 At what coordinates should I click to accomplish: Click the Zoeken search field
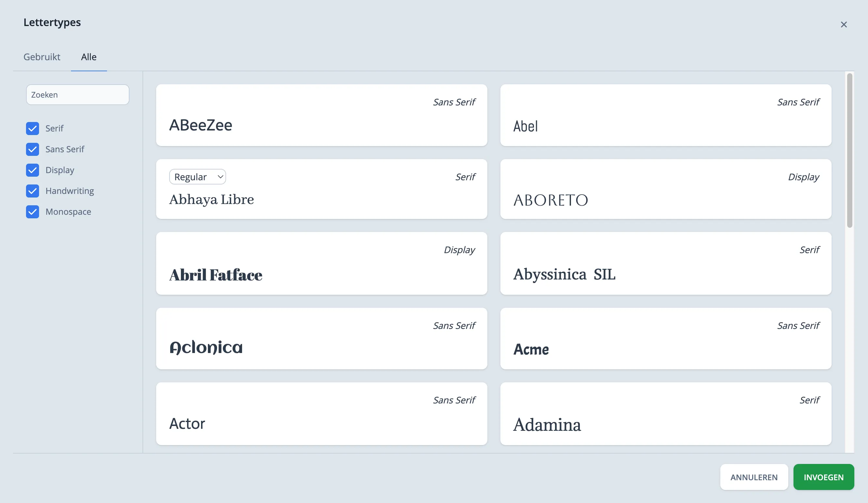coord(77,95)
